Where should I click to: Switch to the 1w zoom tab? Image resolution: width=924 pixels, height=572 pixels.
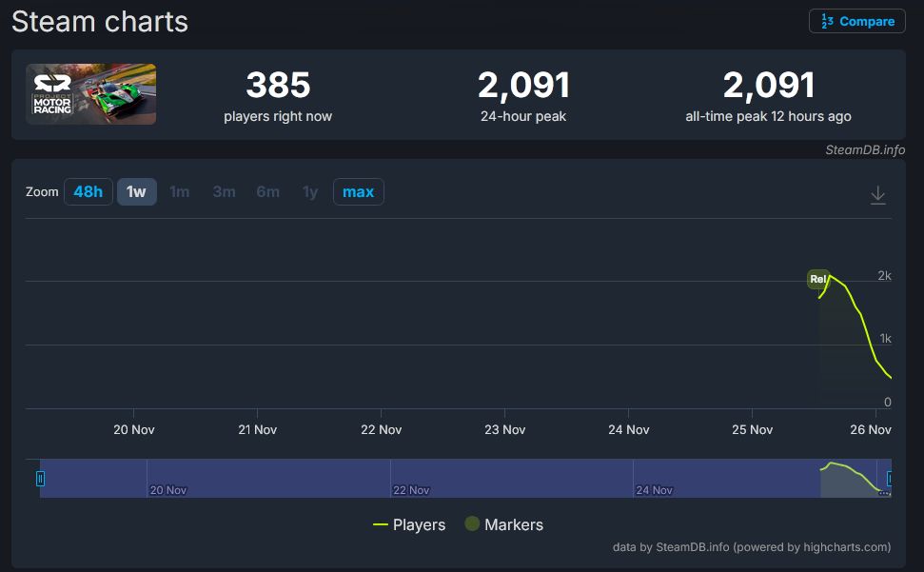pos(136,191)
